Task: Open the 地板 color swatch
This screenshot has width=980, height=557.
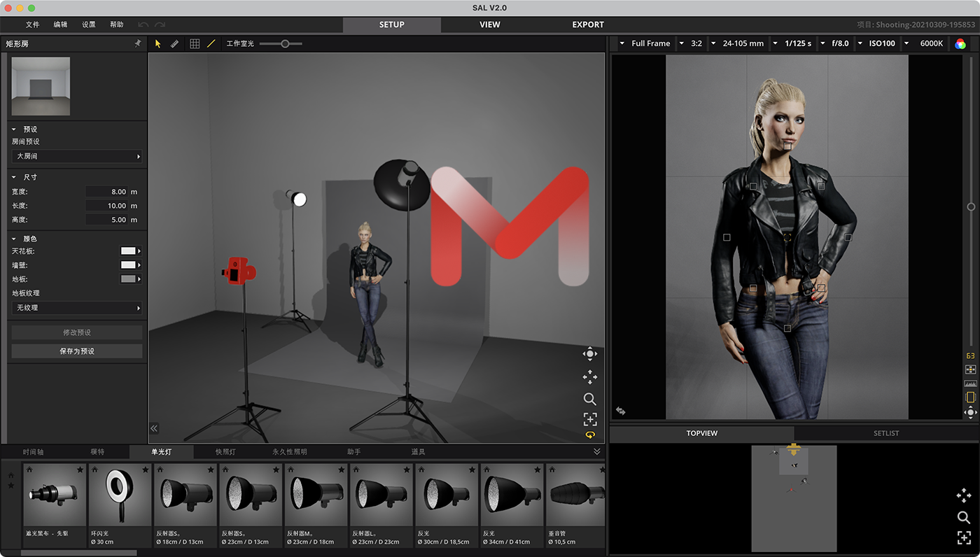Action: (x=130, y=278)
